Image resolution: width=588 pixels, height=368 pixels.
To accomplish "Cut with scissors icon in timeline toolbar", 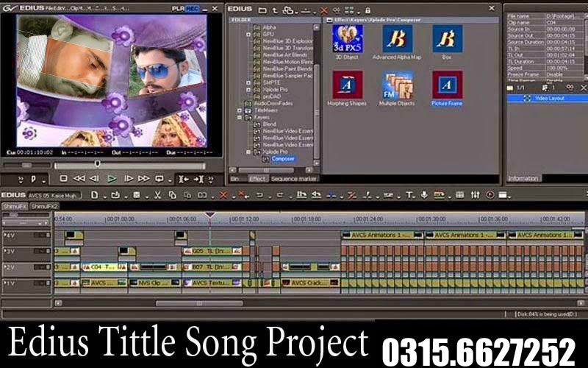I will click(x=157, y=195).
